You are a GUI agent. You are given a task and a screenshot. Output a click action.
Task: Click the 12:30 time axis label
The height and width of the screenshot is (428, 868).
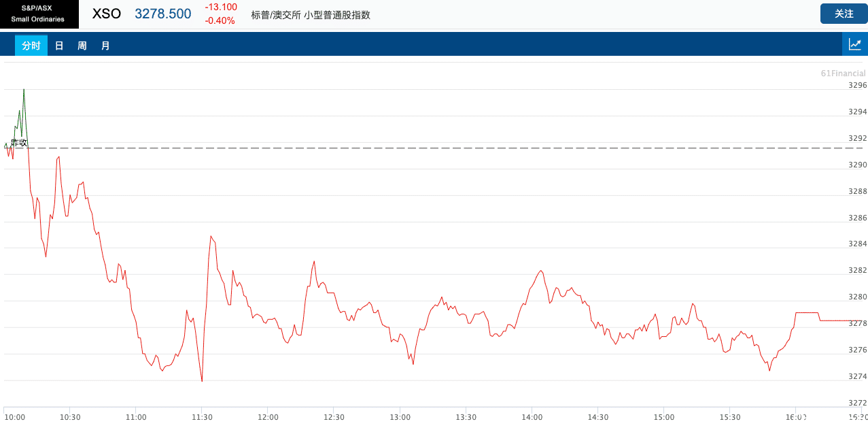pyautogui.click(x=334, y=417)
